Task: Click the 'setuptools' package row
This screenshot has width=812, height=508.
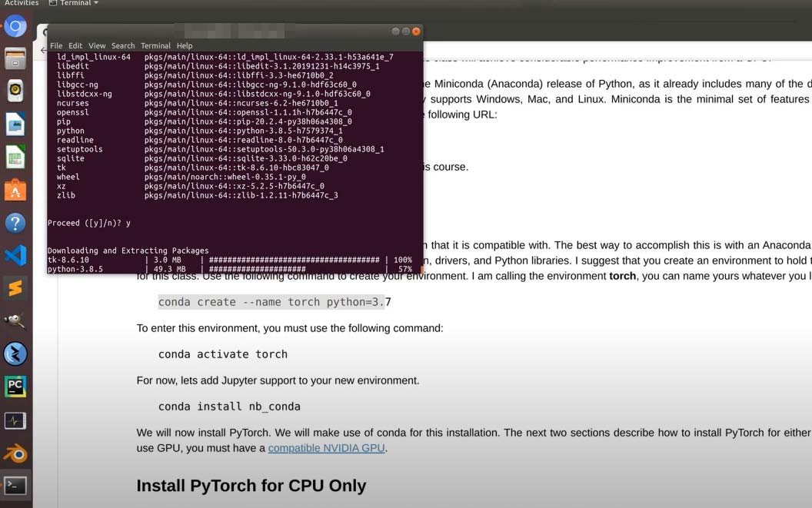Action: coord(221,150)
